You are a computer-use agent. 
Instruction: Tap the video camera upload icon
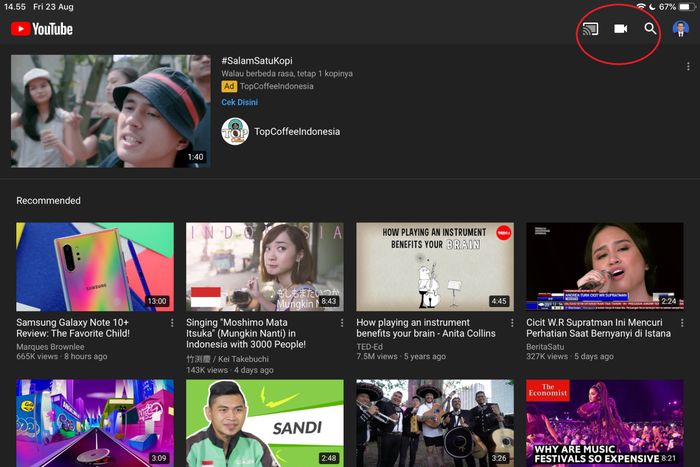(x=621, y=29)
